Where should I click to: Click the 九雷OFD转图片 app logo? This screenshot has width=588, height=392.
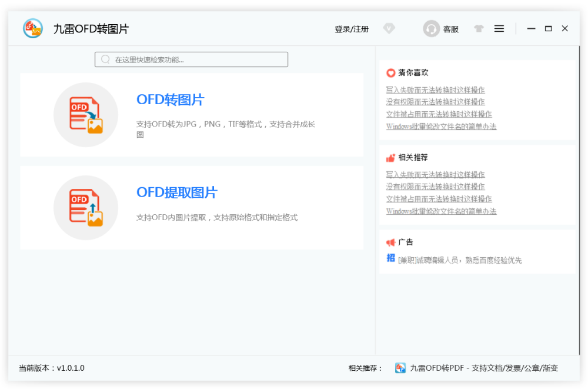tap(32, 28)
